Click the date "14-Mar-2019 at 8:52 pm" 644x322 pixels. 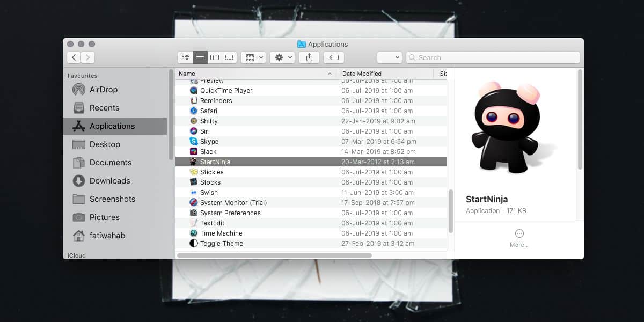378,152
